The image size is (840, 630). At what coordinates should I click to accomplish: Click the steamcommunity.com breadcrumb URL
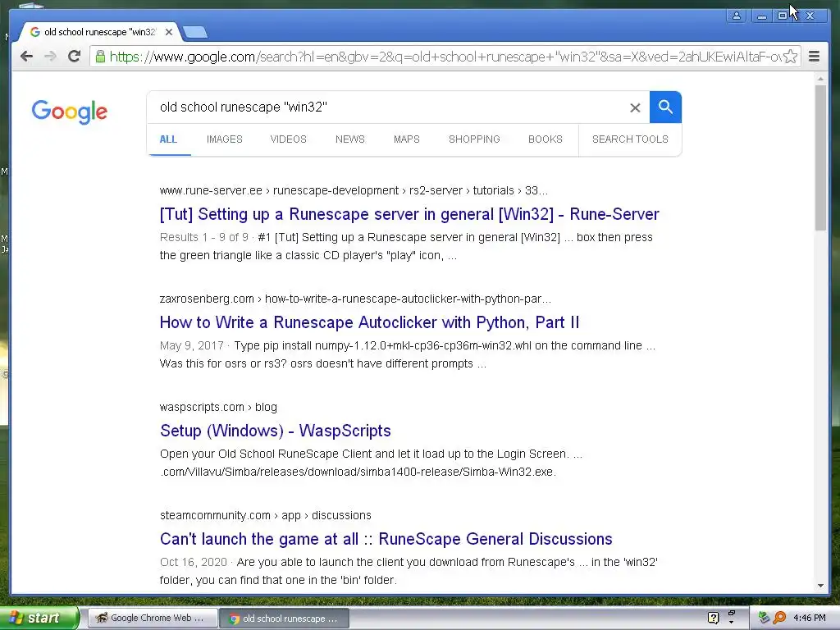pos(265,515)
